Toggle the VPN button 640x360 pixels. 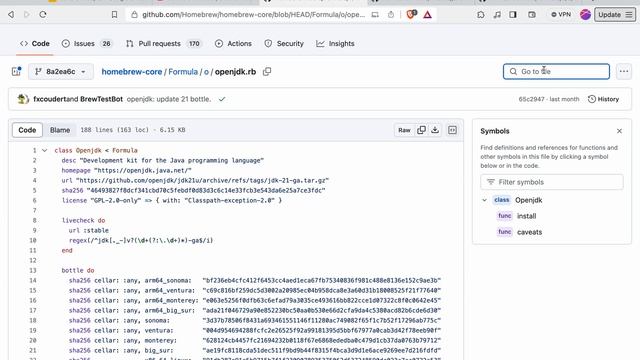[x=561, y=14]
